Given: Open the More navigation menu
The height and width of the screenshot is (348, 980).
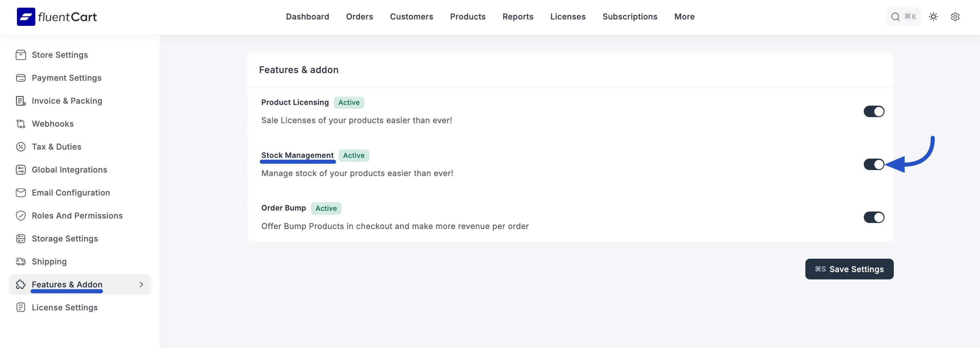Looking at the screenshot, I should 684,17.
